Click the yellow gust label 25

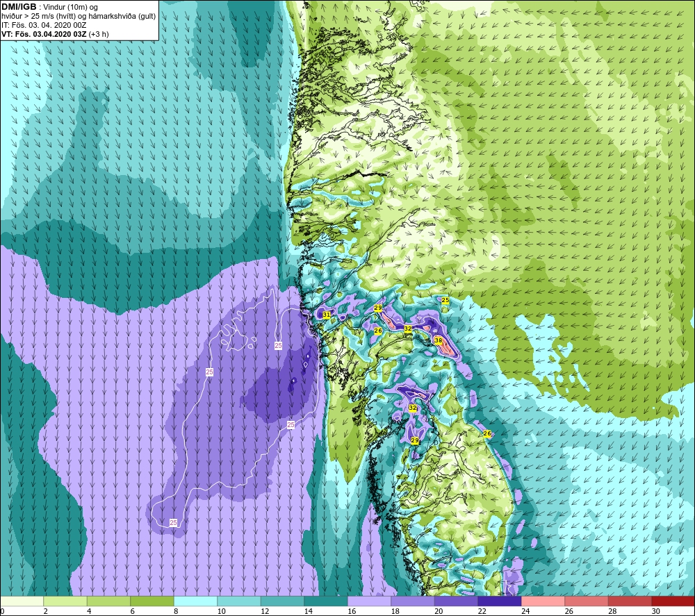coord(445,300)
